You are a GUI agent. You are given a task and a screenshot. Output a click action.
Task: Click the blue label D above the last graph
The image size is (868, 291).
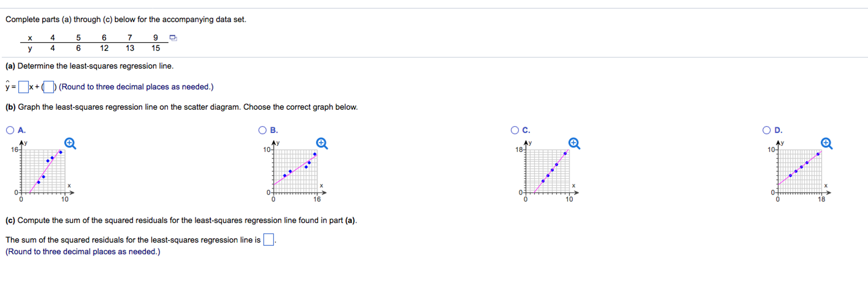(777, 130)
